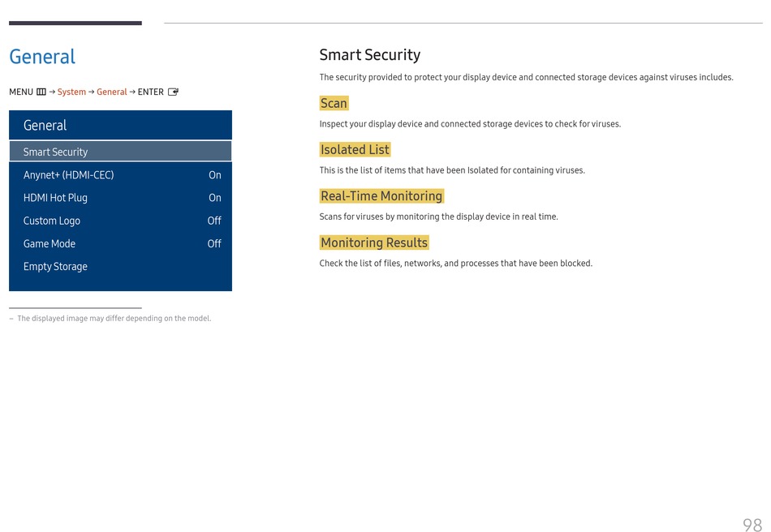
Task: Toggle the On value for HDMI Hot Plug
Action: (x=214, y=198)
